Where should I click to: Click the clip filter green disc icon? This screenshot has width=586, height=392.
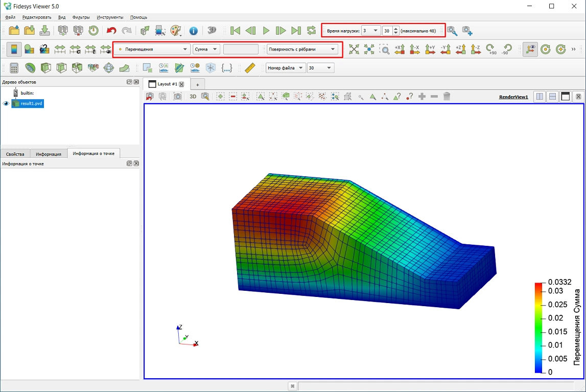30,67
